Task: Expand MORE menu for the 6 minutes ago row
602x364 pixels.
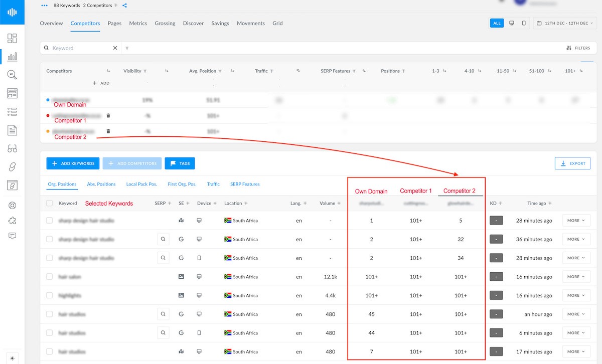Action: pyautogui.click(x=576, y=333)
